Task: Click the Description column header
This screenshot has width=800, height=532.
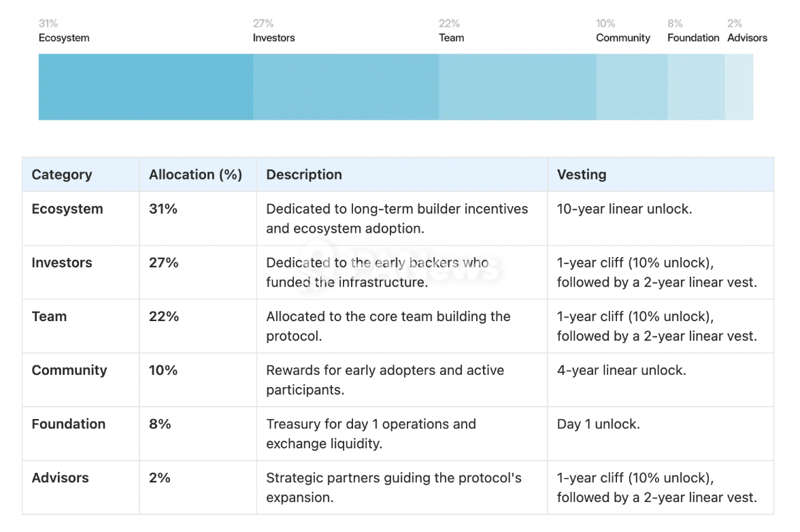Action: click(x=304, y=175)
